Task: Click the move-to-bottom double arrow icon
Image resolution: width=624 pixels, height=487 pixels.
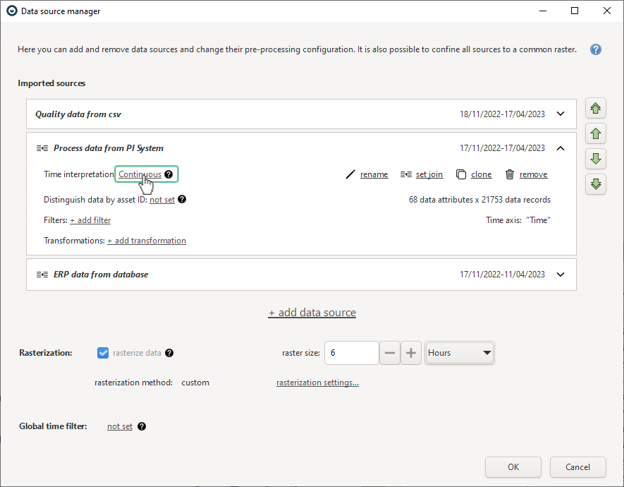Action: (x=595, y=184)
